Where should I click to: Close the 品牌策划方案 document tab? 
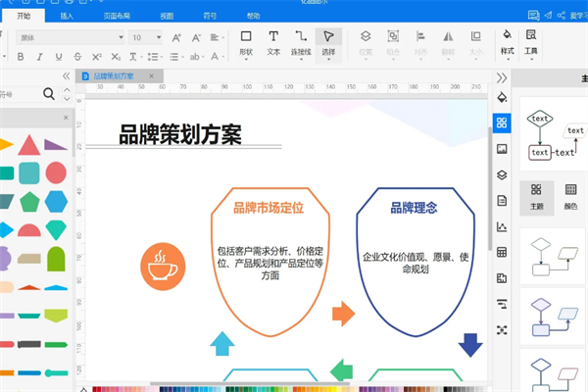pyautogui.click(x=152, y=76)
